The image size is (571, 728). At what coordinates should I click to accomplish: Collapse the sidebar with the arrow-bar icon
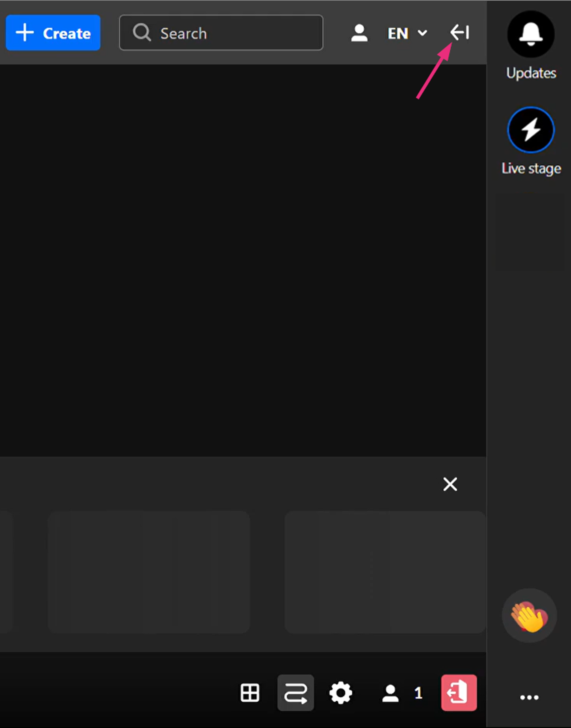tap(460, 32)
